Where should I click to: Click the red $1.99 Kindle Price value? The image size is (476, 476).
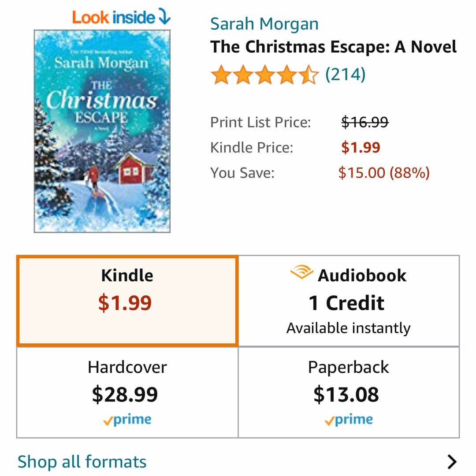coord(361,147)
